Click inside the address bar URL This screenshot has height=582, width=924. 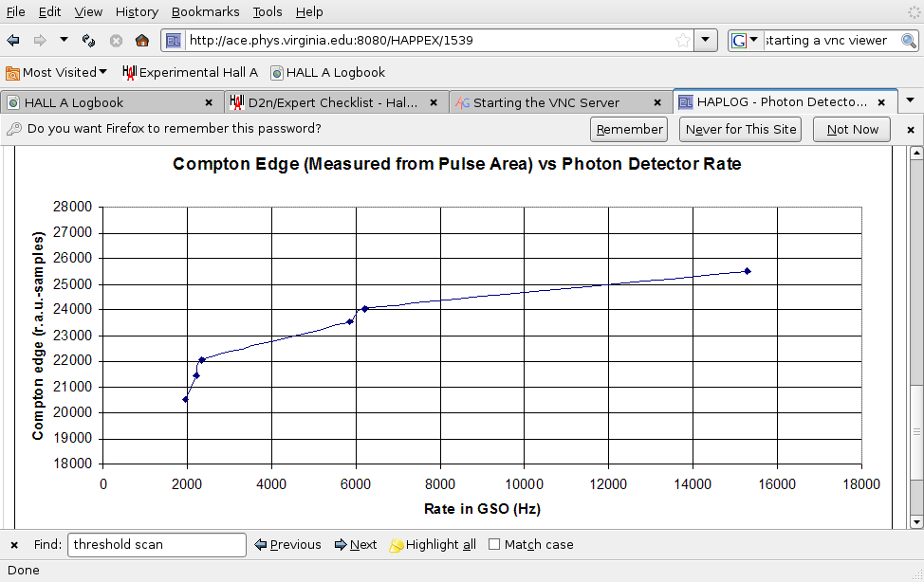(x=430, y=40)
